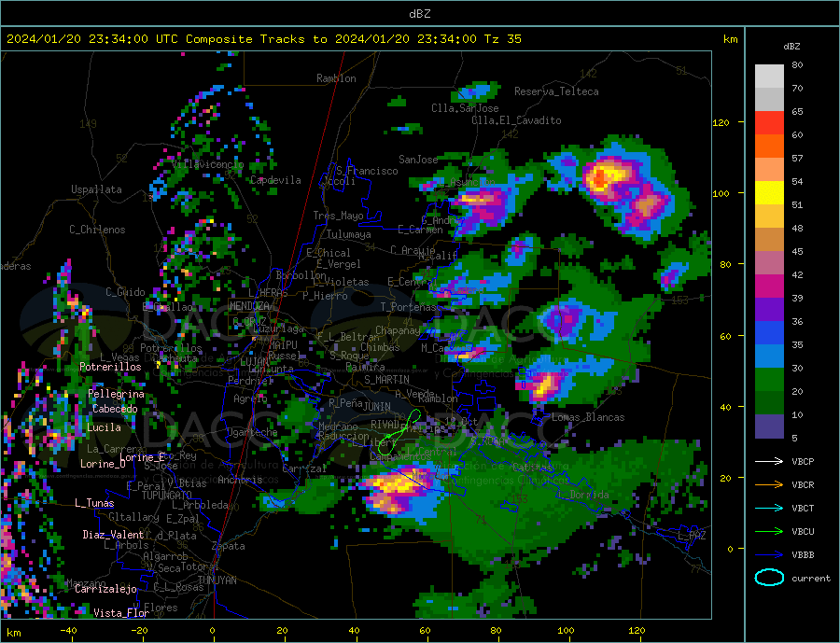Click the 'L_Tunas' label

(94, 503)
